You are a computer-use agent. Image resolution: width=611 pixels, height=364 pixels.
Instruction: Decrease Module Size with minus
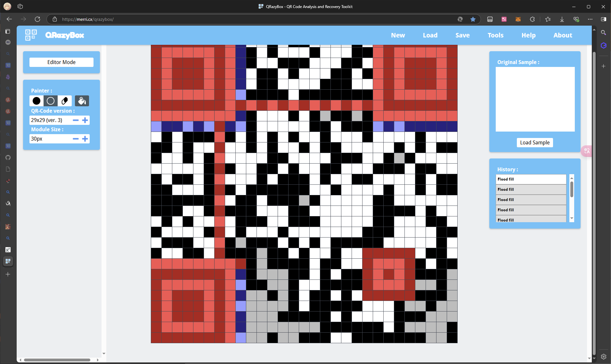pos(76,139)
